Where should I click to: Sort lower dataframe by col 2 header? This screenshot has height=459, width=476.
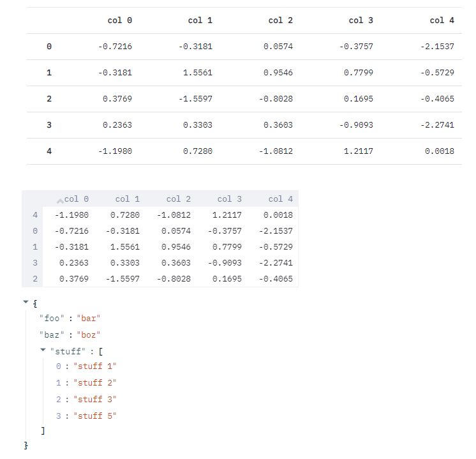click(178, 199)
